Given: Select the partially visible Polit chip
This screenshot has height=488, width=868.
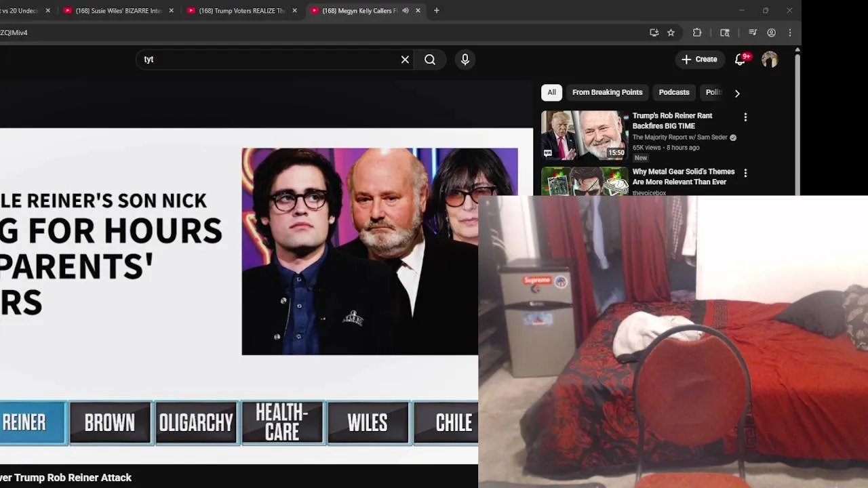Looking at the screenshot, I should point(713,92).
